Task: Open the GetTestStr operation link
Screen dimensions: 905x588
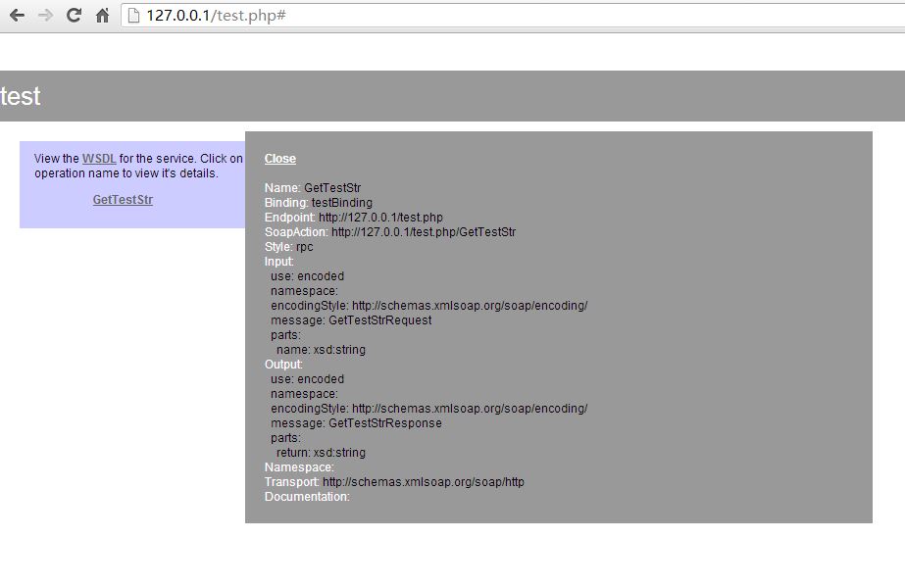Action: point(123,200)
